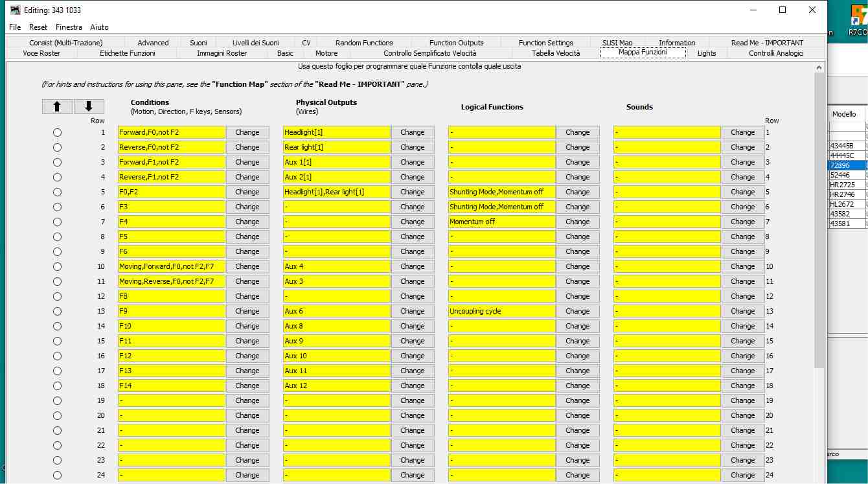Select the radio button for row 5
Screen dimensions: 868x484
(58, 192)
